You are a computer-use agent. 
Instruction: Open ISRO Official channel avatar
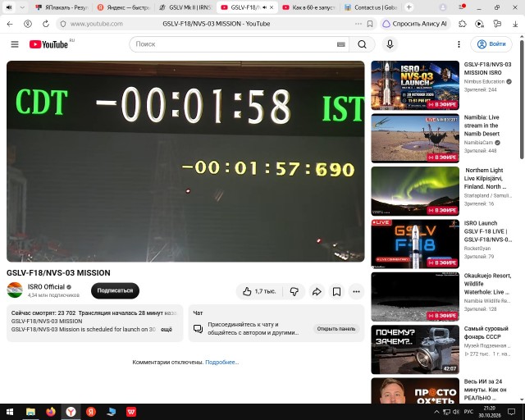[15, 290]
